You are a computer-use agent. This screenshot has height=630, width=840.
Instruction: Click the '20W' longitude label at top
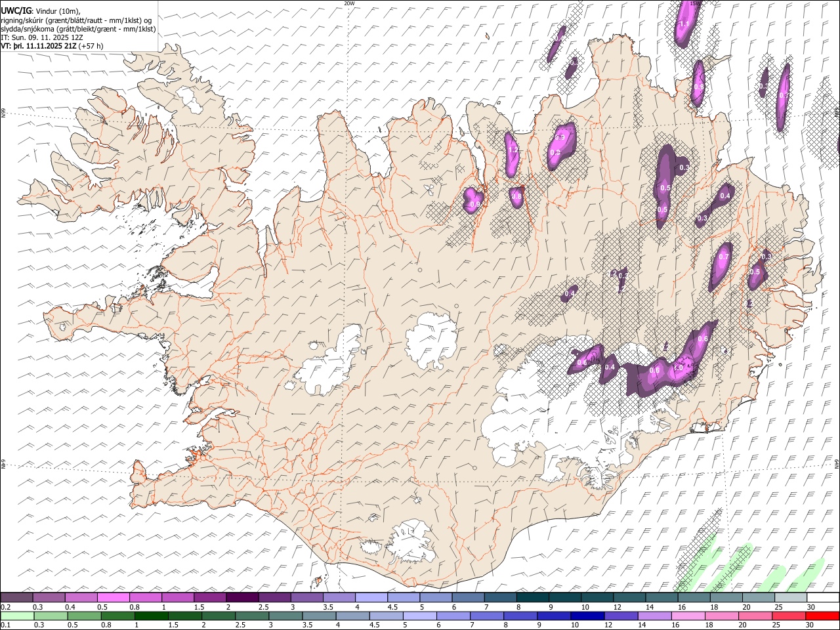349,3
